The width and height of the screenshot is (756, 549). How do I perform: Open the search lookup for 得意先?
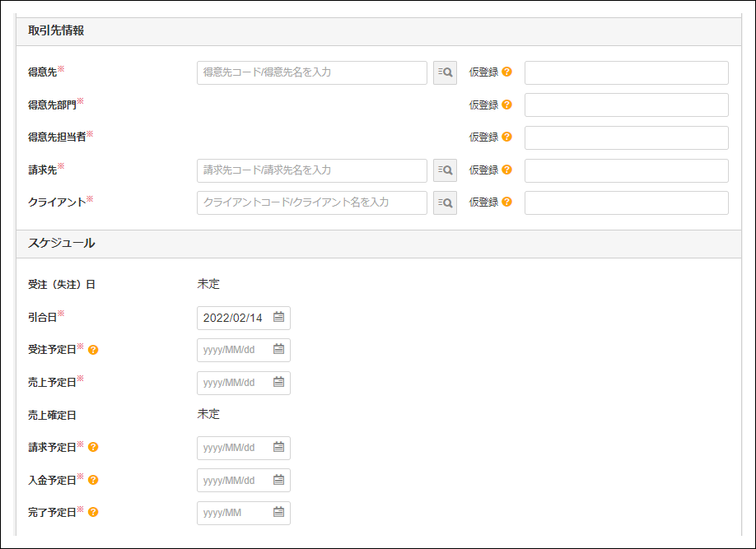pyautogui.click(x=445, y=72)
